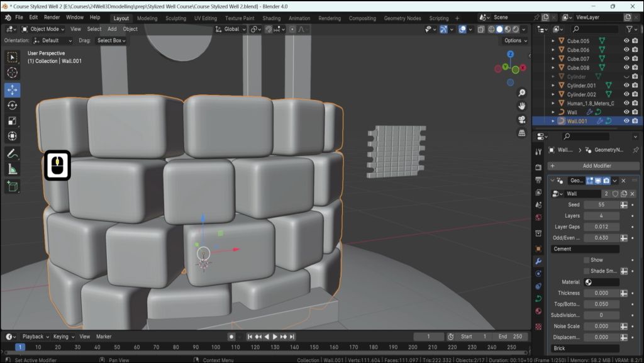Select the Cursor tool in the toolbar

[x=13, y=73]
